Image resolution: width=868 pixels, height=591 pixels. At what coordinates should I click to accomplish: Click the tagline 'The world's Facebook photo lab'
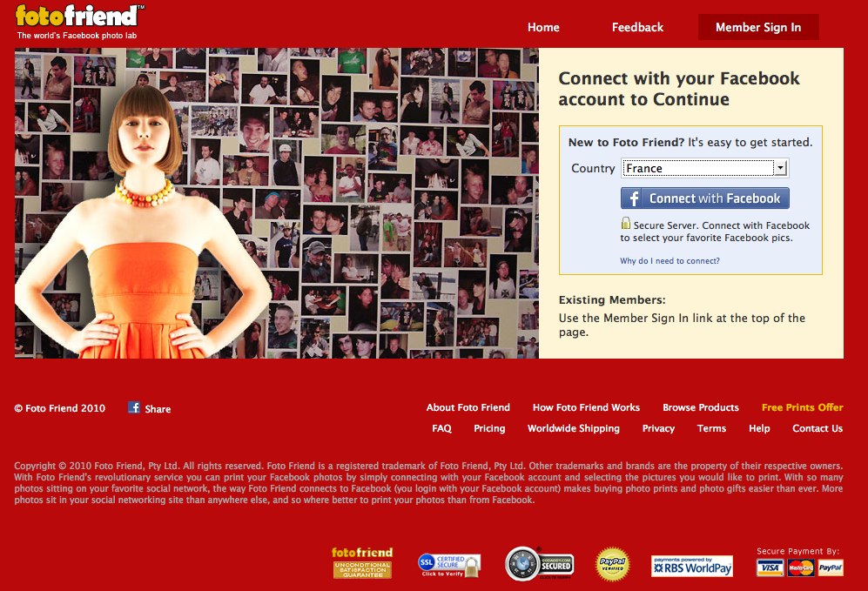[77, 36]
